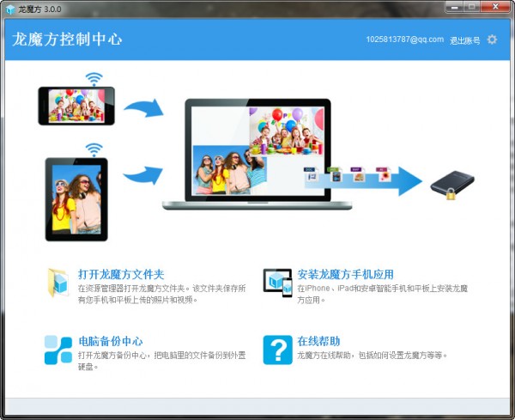Click the question mark help icon
The width and height of the screenshot is (515, 420).
click(x=277, y=350)
